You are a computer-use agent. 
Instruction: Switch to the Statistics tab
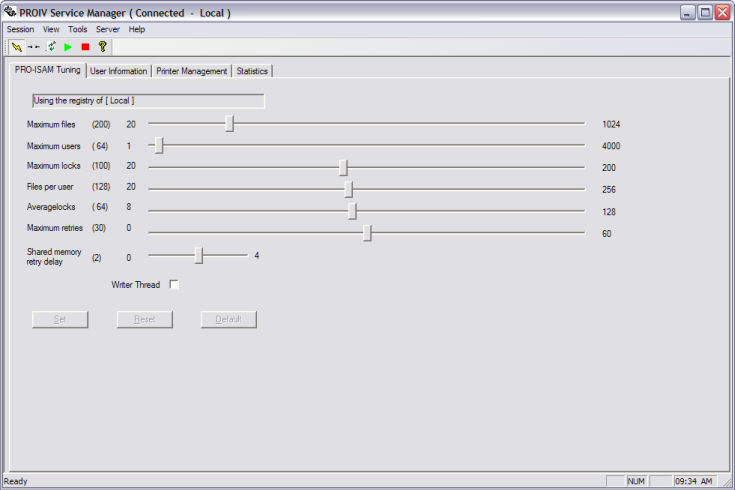(252, 71)
